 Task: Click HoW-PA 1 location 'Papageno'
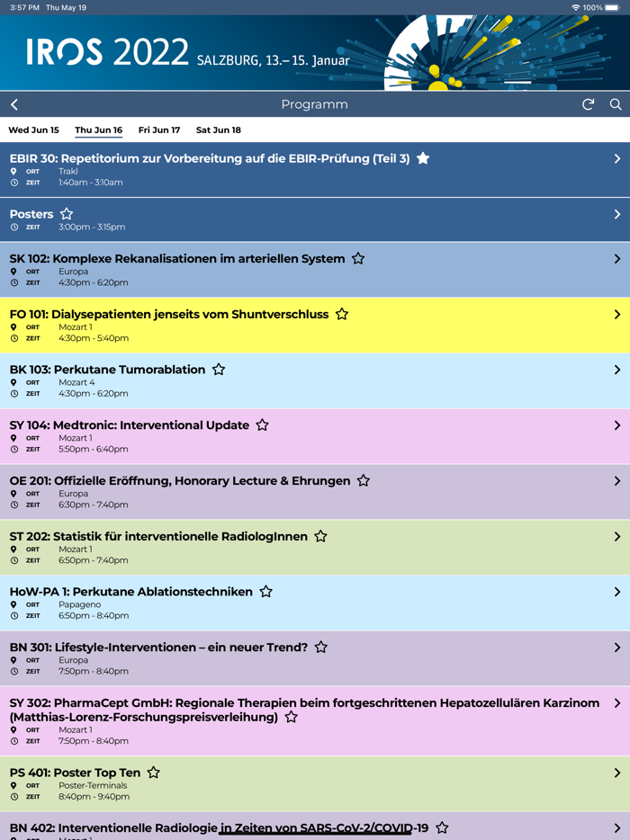point(80,605)
